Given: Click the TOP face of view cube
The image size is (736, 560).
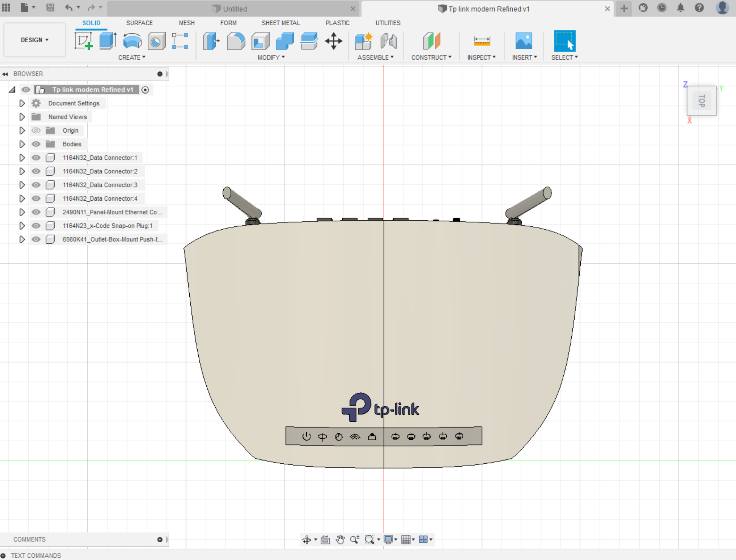Looking at the screenshot, I should pyautogui.click(x=702, y=101).
